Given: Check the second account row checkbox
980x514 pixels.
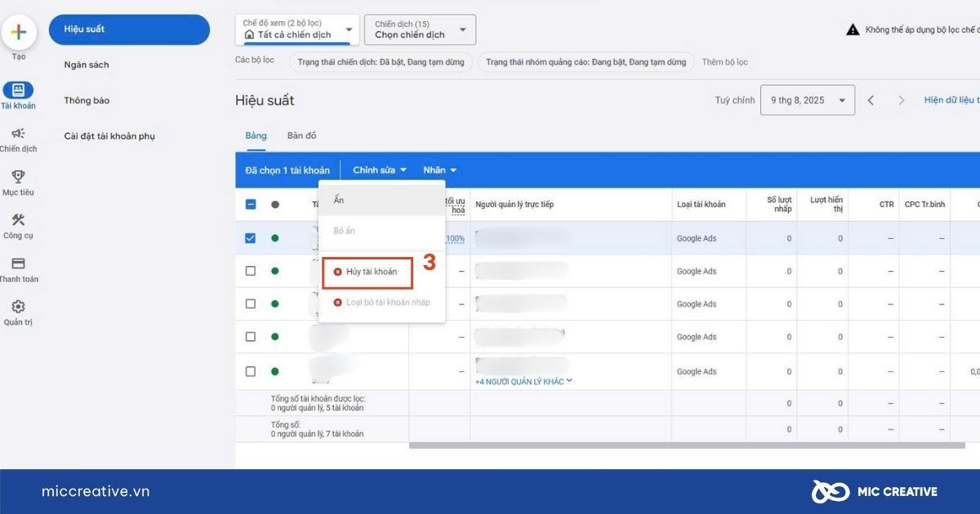Looking at the screenshot, I should (251, 271).
